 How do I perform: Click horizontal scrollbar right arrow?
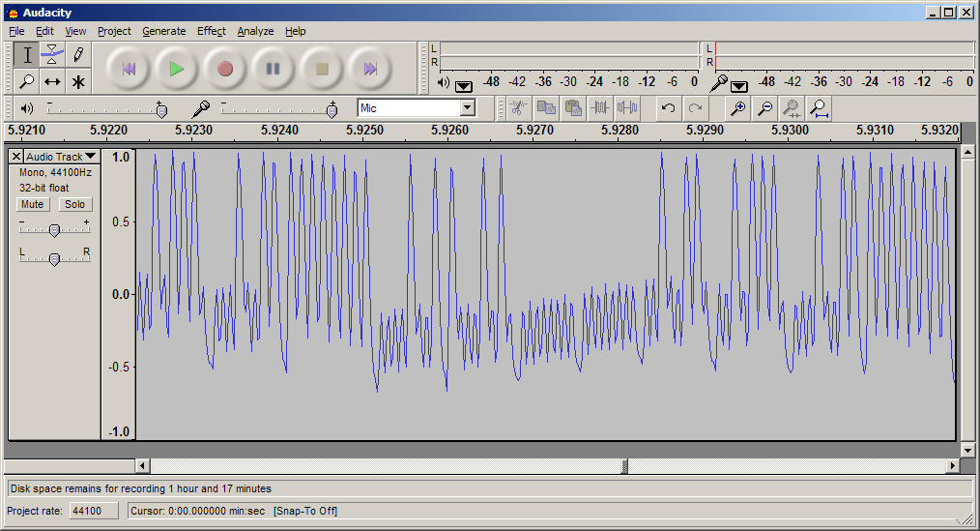pyautogui.click(x=952, y=465)
